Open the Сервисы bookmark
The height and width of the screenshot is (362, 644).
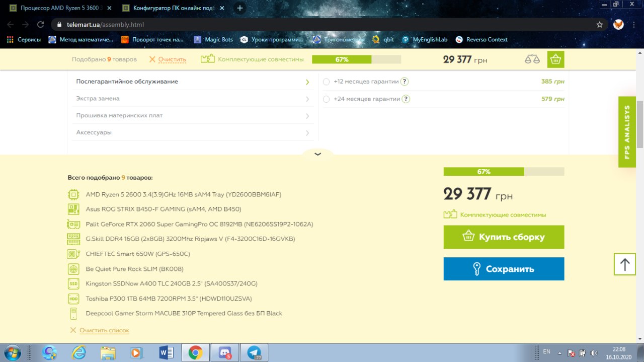pos(24,39)
